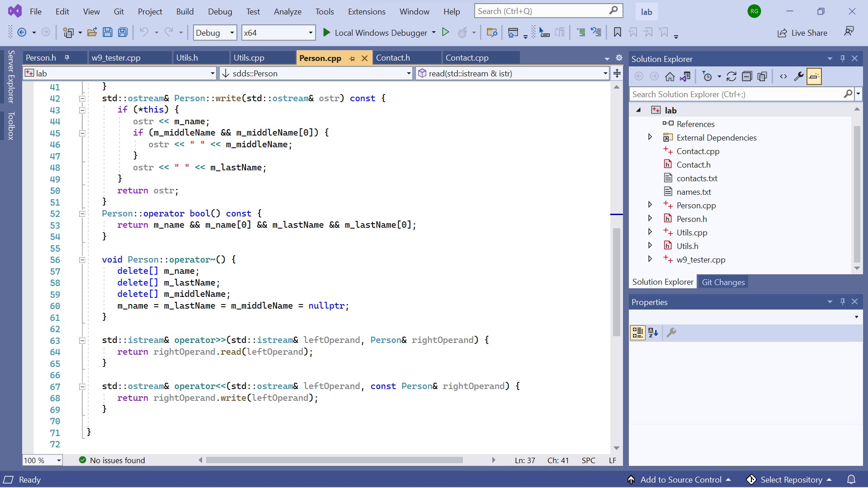
Task: Click the Search Solution Explorer input field
Action: tap(736, 94)
